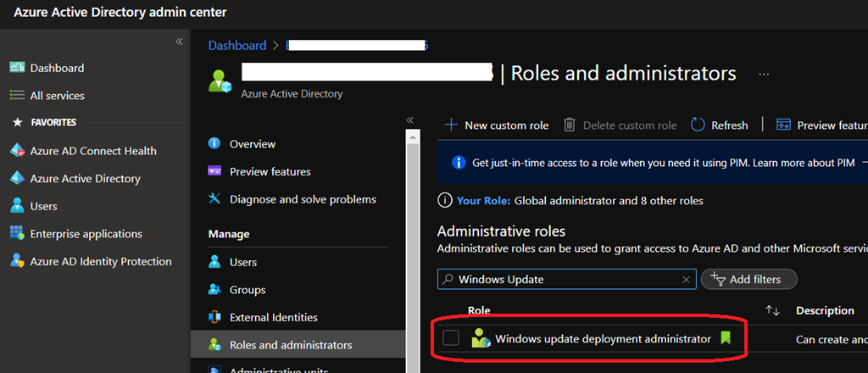Click the Refresh button
This screenshot has height=373, width=868.
(x=720, y=125)
